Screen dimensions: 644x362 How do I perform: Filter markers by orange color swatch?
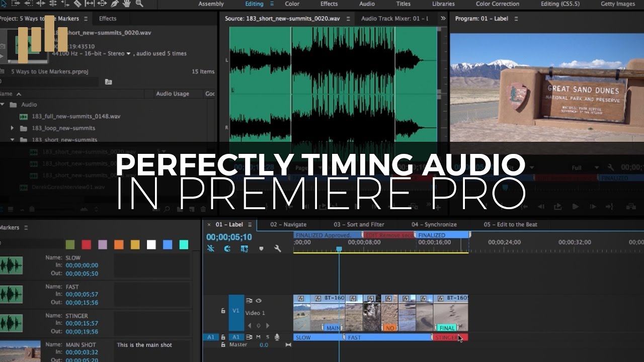(119, 245)
